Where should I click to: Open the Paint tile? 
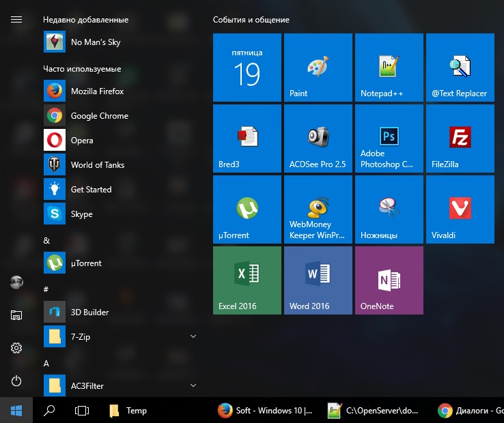tap(318, 68)
